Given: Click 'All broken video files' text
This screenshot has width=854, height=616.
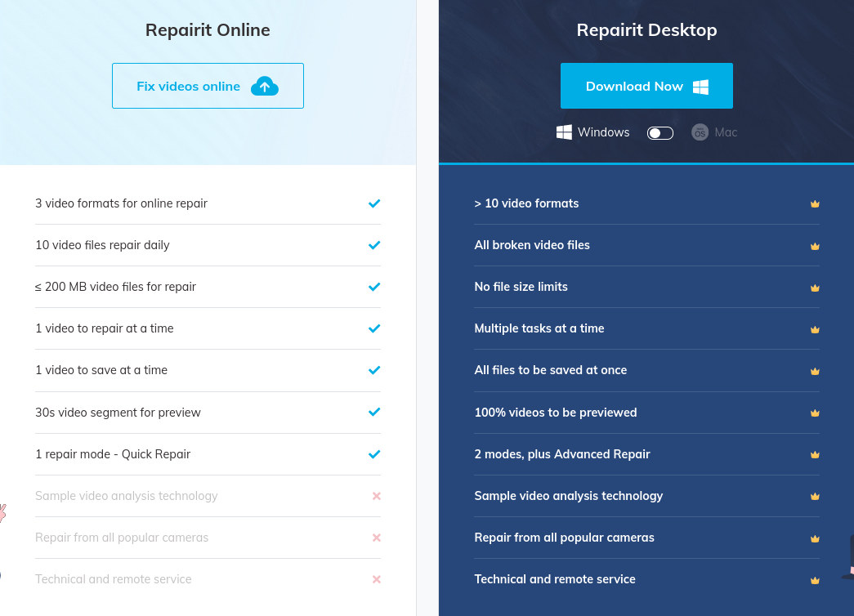Looking at the screenshot, I should click(x=531, y=245).
